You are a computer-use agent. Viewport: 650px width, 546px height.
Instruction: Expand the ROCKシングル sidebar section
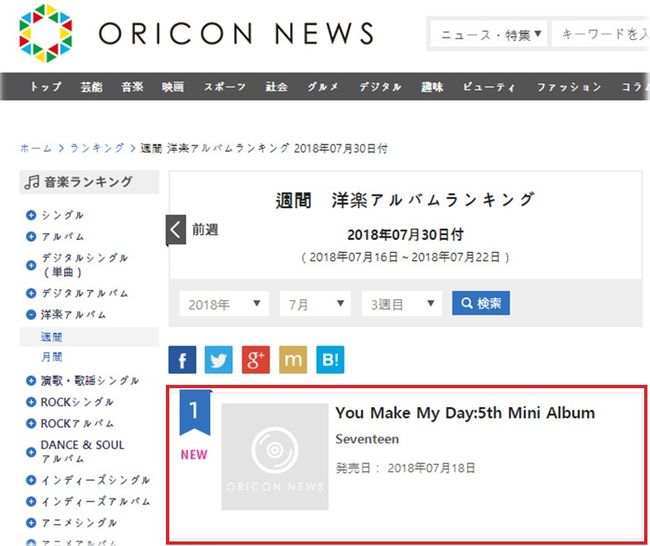31,402
